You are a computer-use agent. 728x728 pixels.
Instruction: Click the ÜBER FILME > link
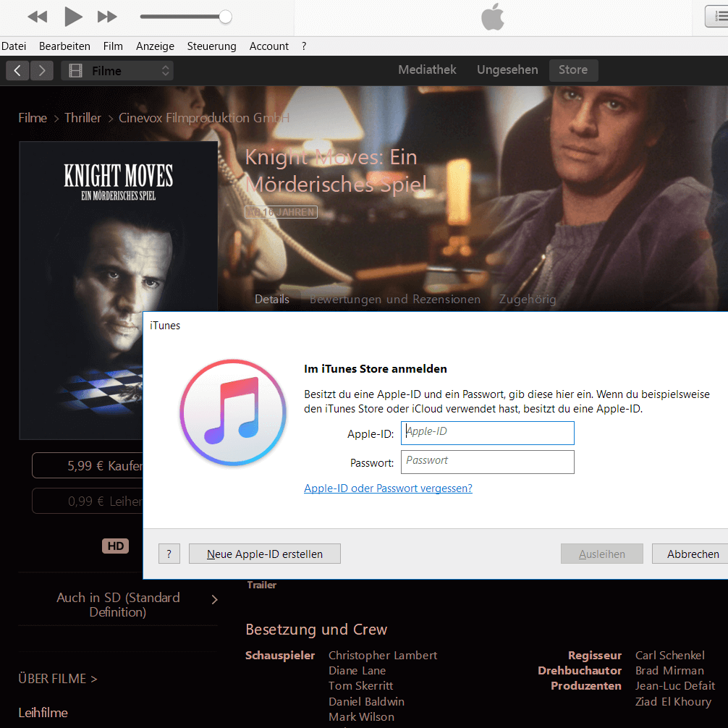[58, 679]
